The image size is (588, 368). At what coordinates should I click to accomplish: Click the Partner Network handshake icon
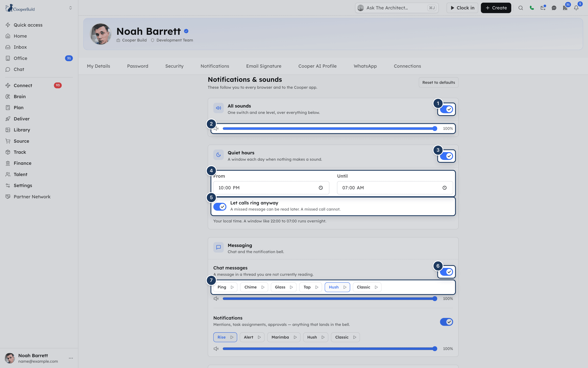tap(8, 197)
